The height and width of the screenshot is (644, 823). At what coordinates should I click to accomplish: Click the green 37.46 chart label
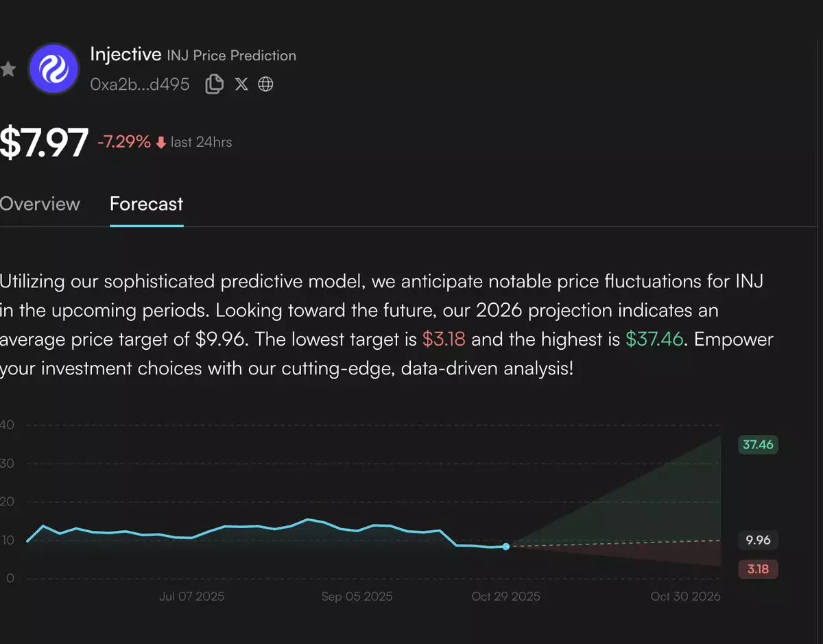757,444
